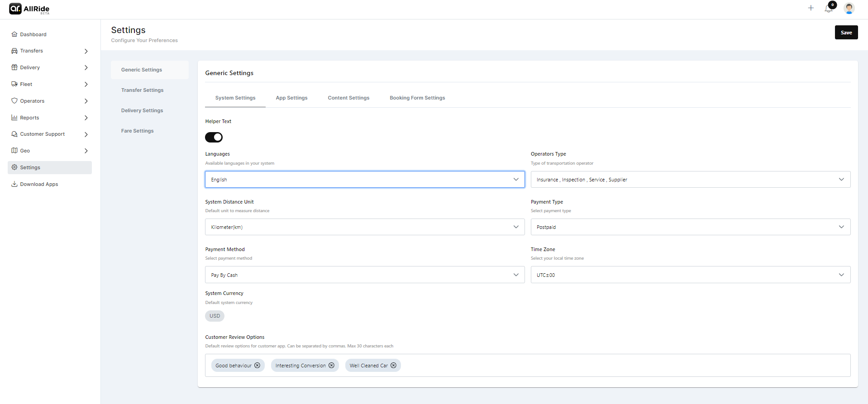The width and height of the screenshot is (868, 404).
Task: Click the AllRide logo
Action: coord(29,9)
